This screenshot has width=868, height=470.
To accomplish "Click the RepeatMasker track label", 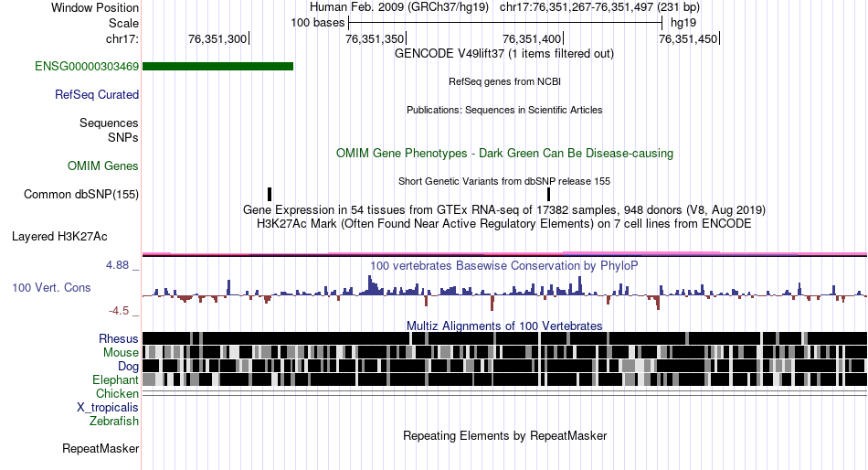I will coord(101,448).
